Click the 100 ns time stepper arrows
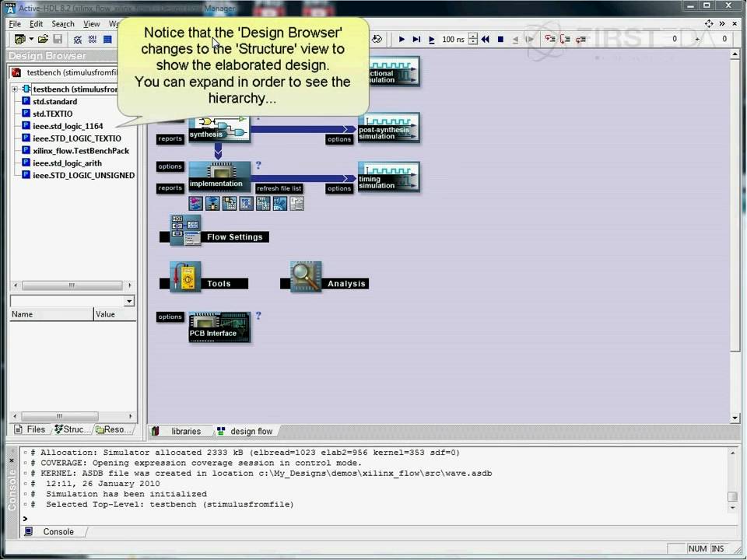747x560 pixels. (x=472, y=39)
